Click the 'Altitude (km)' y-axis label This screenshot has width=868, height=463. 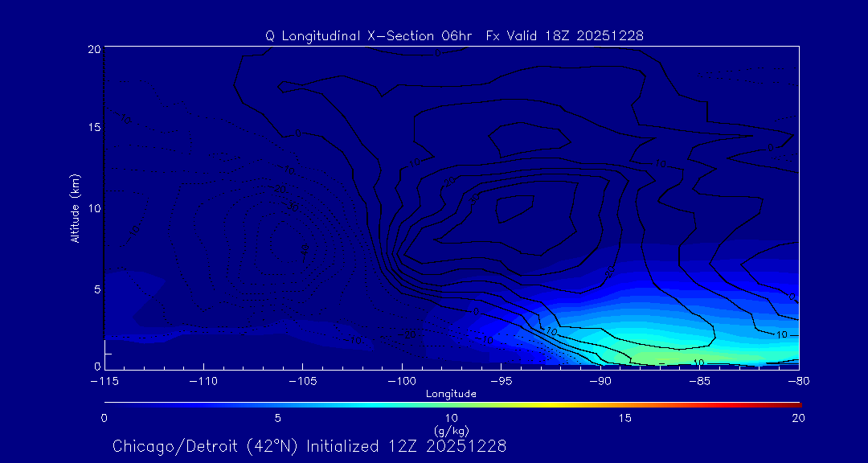point(75,208)
